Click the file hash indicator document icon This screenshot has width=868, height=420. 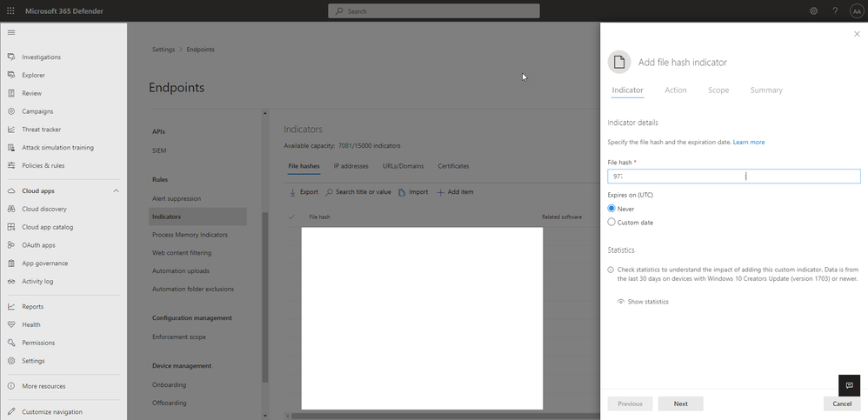click(x=619, y=62)
